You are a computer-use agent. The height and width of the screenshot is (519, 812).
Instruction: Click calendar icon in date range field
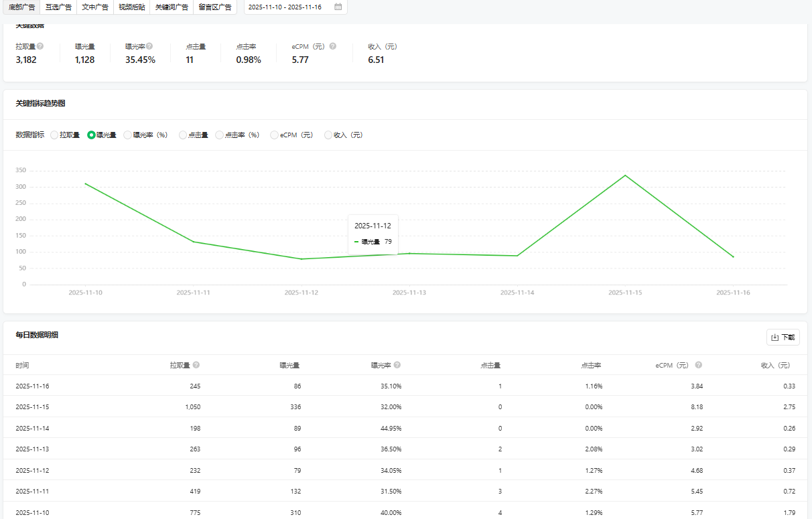tap(338, 7)
